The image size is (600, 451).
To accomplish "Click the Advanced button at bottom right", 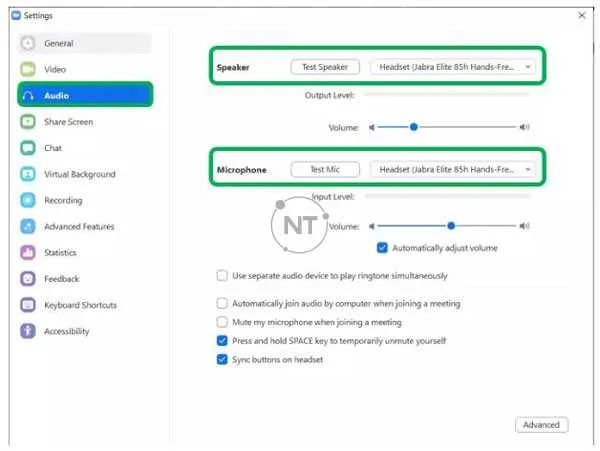I will pyautogui.click(x=541, y=425).
